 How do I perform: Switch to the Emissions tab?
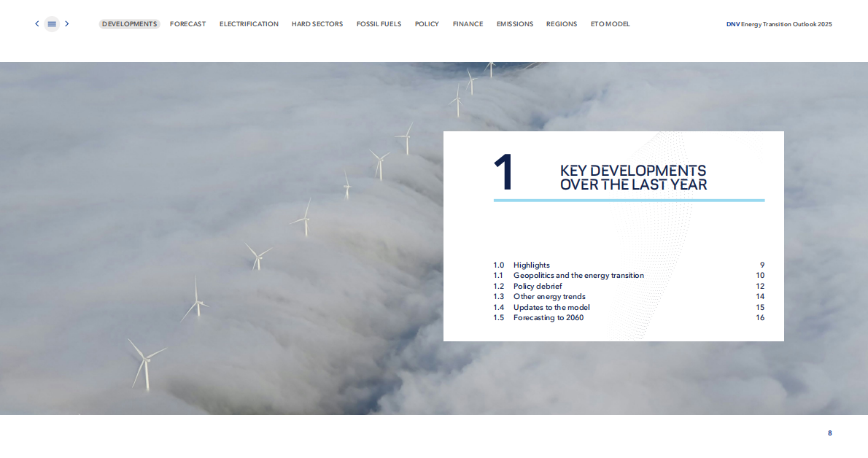[x=514, y=24]
